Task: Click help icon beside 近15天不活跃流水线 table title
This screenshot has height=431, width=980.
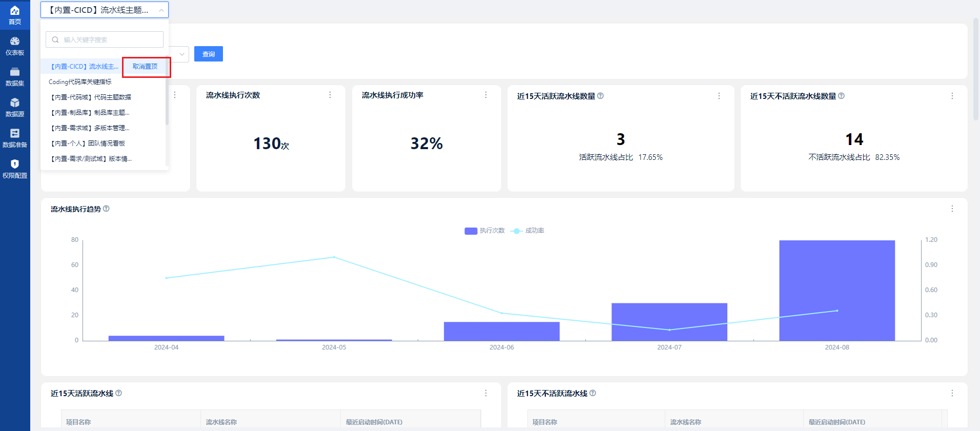Action: point(593,393)
